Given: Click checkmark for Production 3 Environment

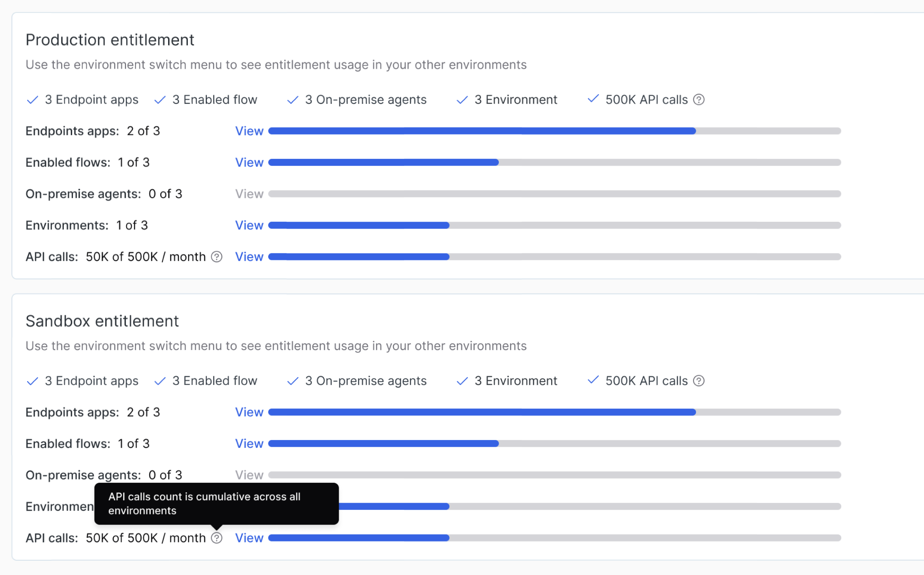Looking at the screenshot, I should (462, 100).
